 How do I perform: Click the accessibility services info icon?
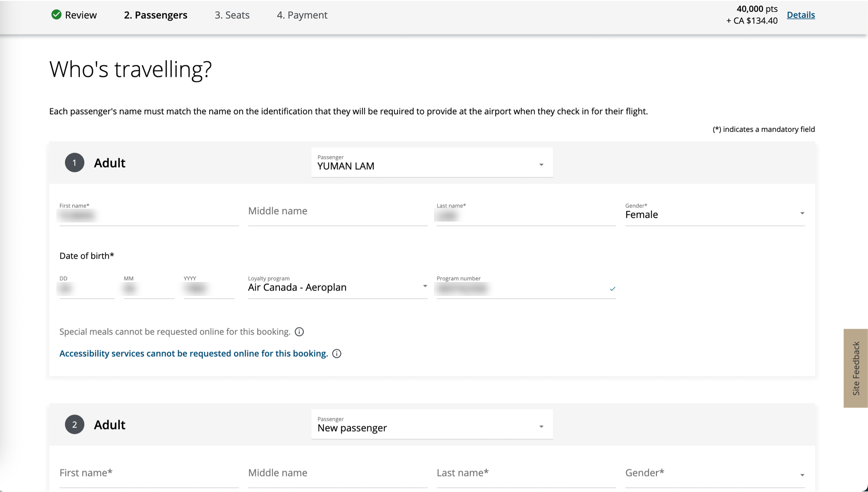[337, 354]
